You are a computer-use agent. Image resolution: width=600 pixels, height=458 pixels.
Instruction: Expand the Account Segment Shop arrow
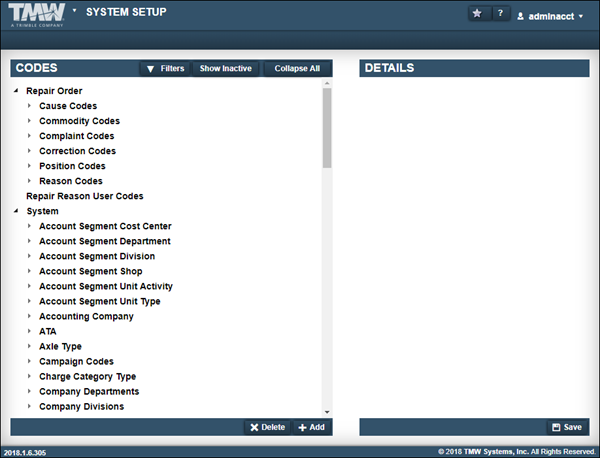[29, 271]
